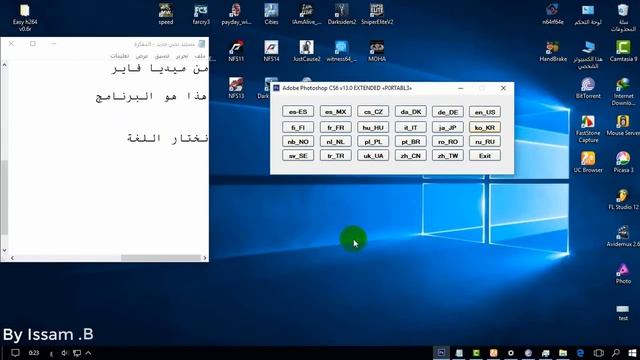This screenshot has height=360, width=640.
Task: Choose the es-ES language button
Action: [298, 112]
